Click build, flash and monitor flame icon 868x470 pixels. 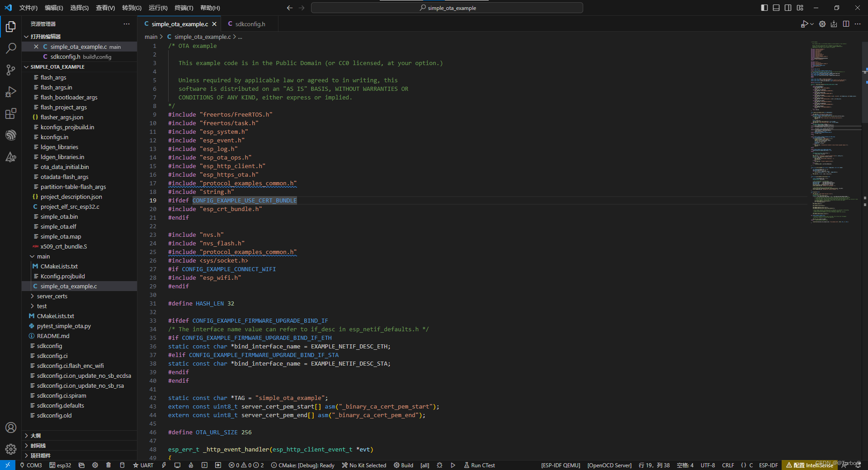tap(191, 465)
